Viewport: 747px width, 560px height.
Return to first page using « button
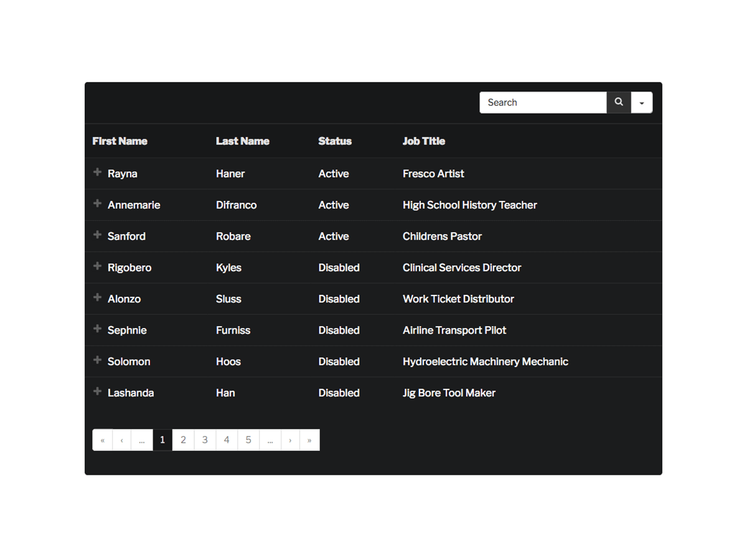pos(103,440)
